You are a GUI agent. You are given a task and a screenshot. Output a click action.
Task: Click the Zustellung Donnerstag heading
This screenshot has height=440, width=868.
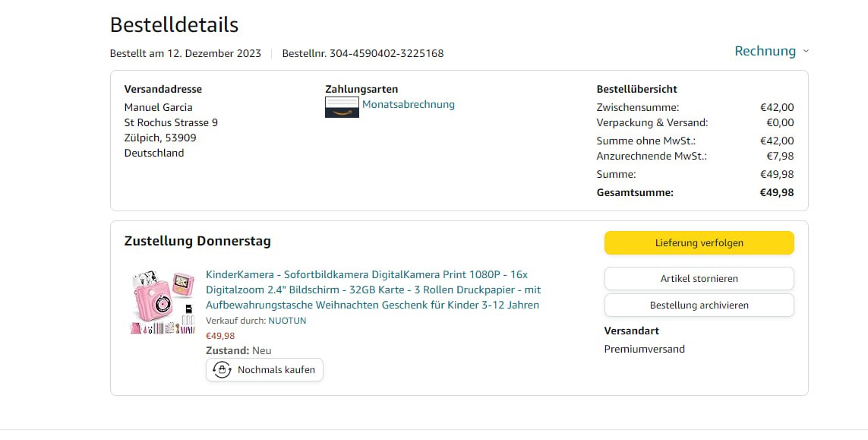[197, 241]
